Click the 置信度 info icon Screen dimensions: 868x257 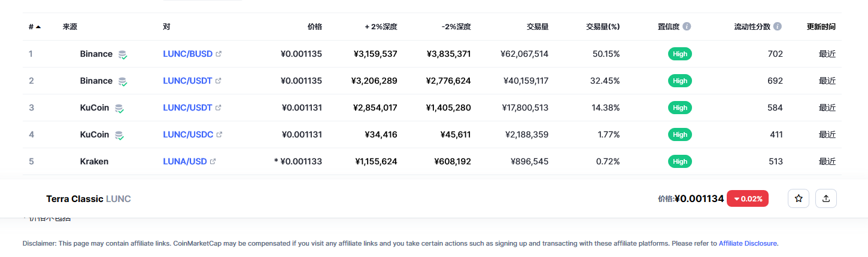[x=687, y=27]
